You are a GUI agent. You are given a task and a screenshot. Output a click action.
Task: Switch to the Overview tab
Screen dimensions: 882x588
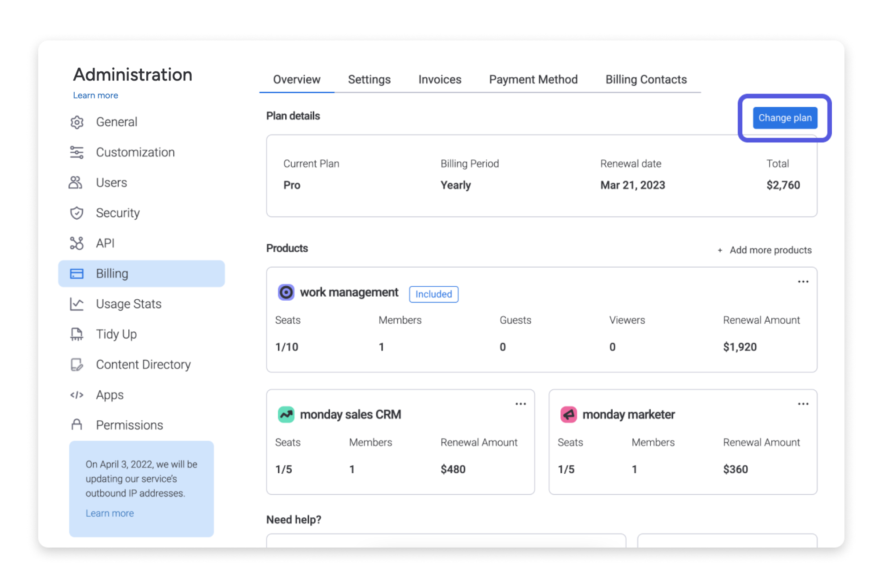coord(297,80)
